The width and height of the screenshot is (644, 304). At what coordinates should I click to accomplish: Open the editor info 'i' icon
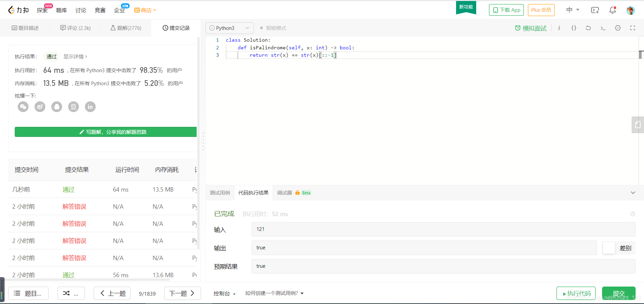pos(559,28)
